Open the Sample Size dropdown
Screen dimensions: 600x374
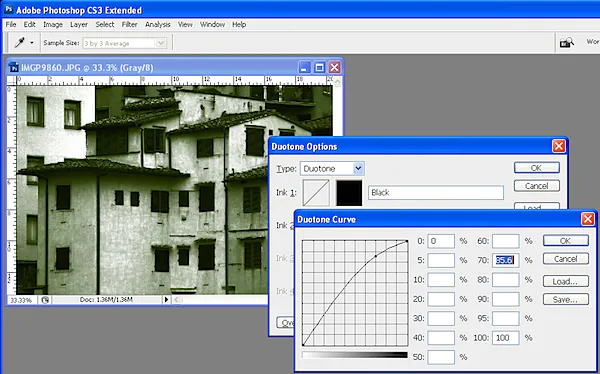pos(124,43)
